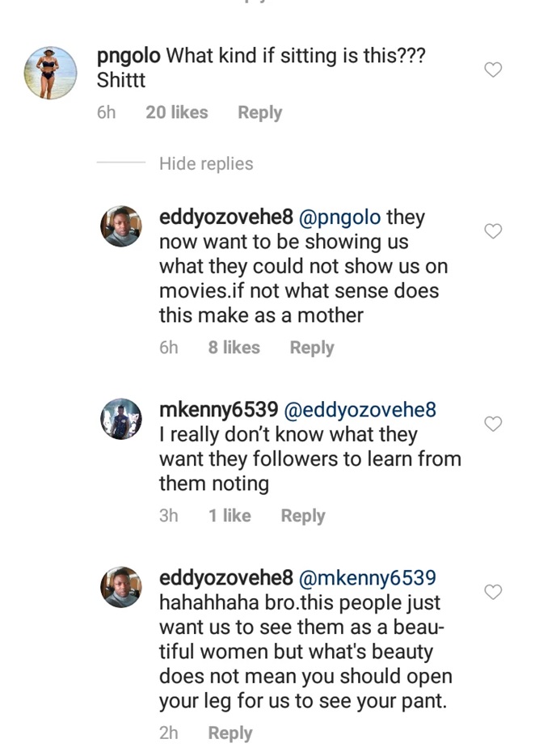Open the @mkenny6539 mention in the last reply
This screenshot has height=756, width=535.
pos(368,579)
